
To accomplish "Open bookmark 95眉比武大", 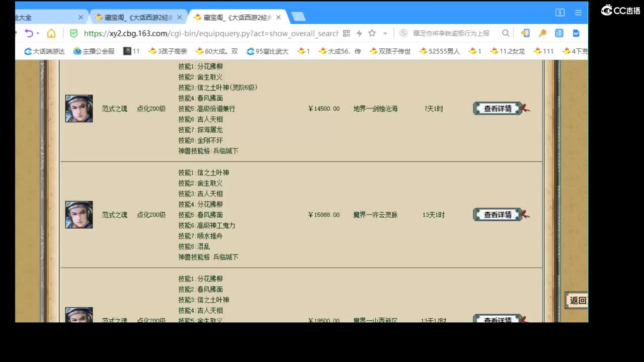I will (x=267, y=51).
